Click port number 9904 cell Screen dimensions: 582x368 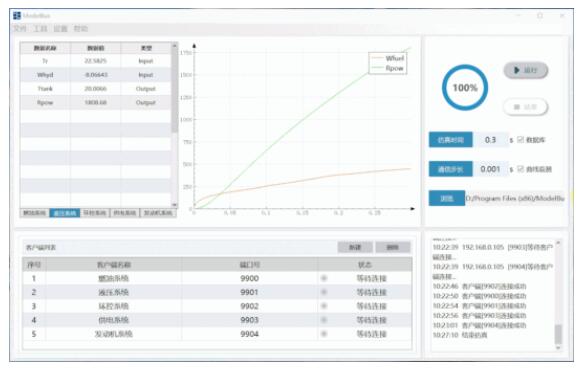click(249, 334)
